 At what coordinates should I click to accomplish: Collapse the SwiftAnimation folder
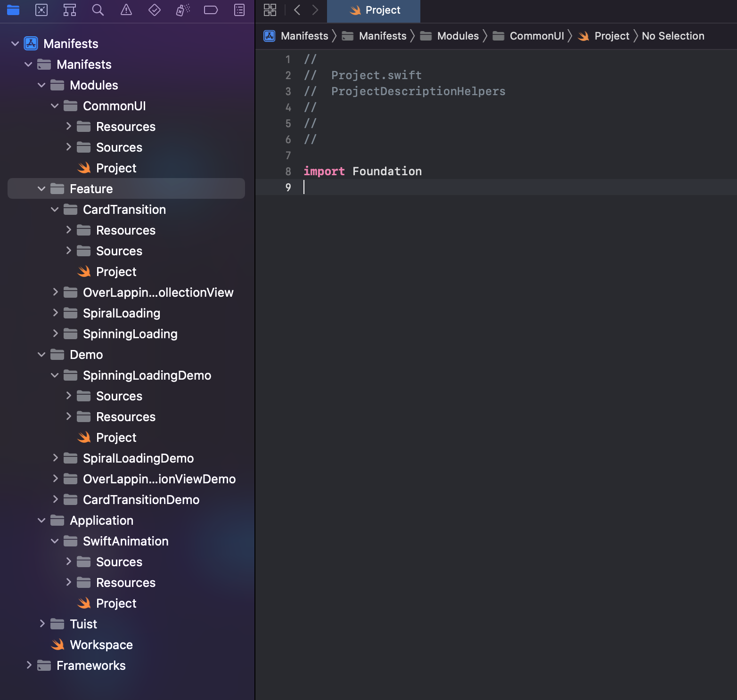(x=55, y=541)
